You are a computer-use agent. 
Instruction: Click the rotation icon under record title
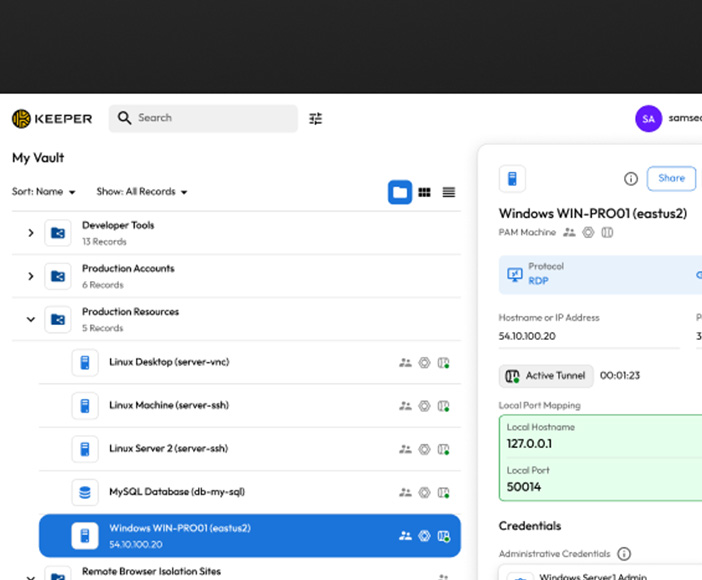click(588, 232)
